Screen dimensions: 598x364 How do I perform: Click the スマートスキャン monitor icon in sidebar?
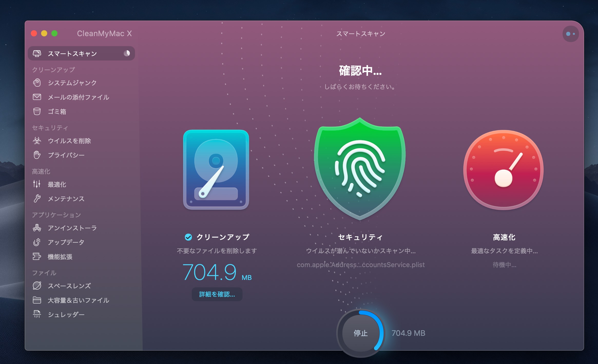click(x=37, y=53)
